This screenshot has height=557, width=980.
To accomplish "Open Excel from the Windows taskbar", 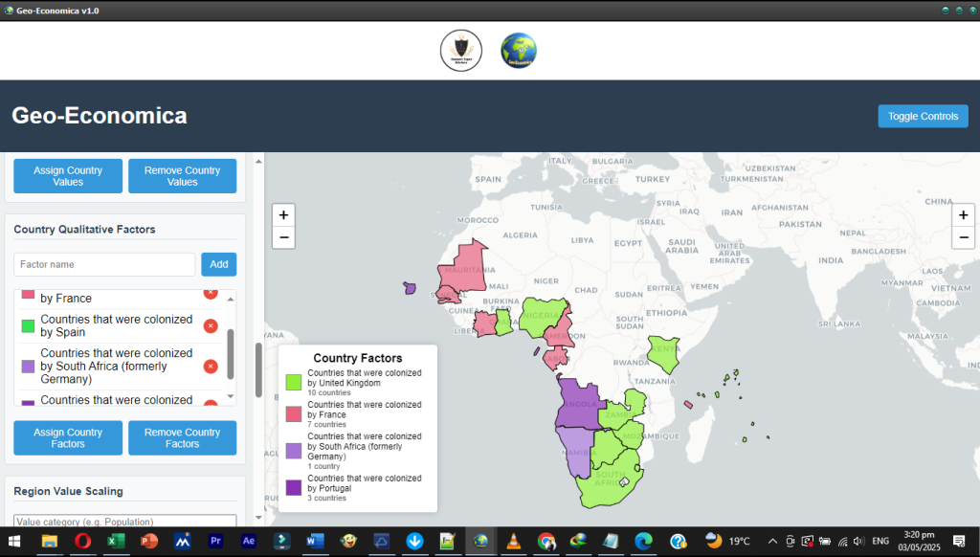I will tap(115, 541).
